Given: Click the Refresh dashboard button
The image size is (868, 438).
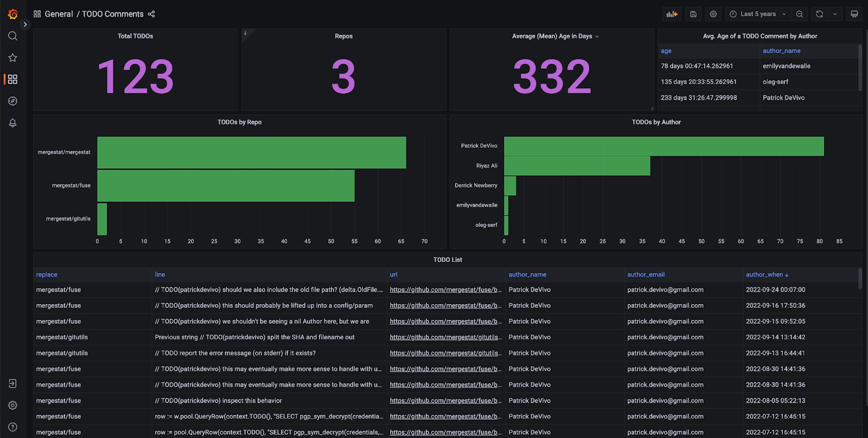Looking at the screenshot, I should [820, 14].
